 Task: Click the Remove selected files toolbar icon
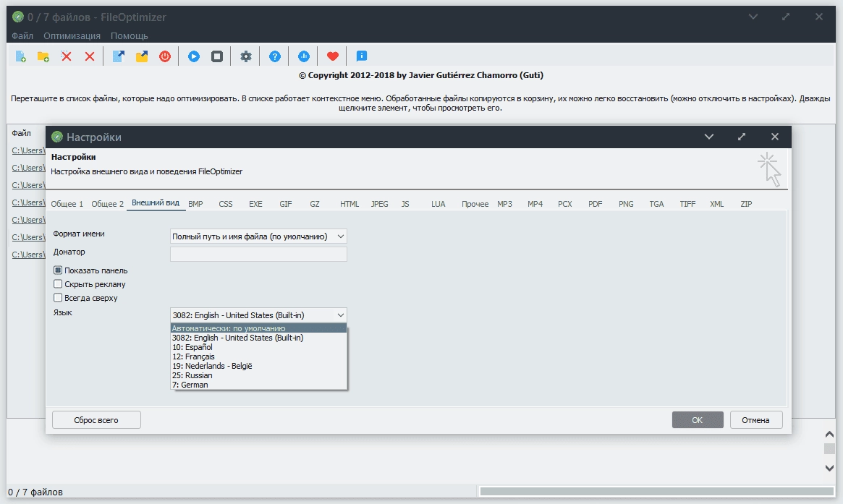pos(66,56)
